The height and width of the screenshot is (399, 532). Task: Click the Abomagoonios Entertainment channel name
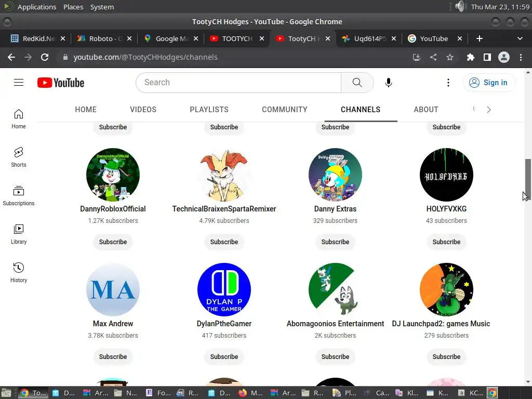click(335, 324)
